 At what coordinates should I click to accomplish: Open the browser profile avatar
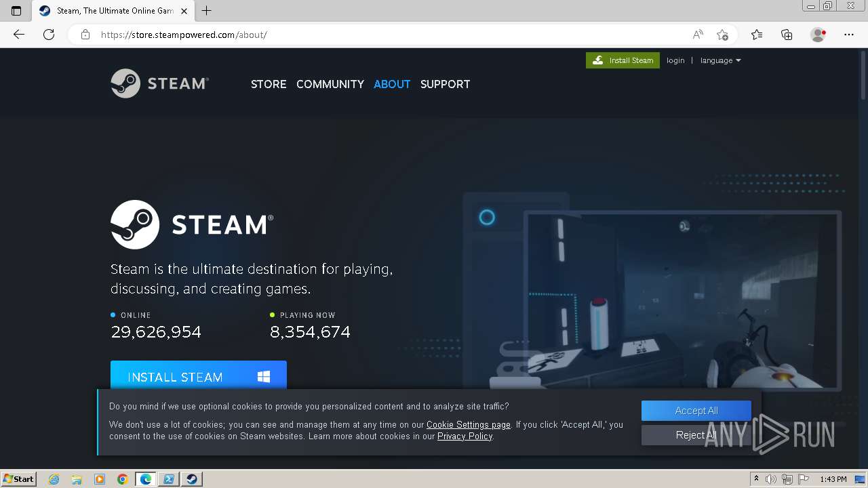[818, 35]
